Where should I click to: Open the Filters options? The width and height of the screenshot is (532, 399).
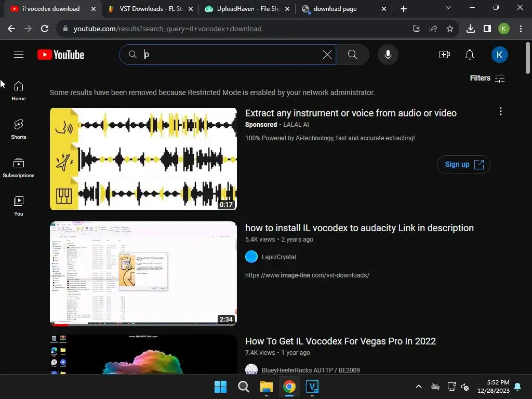[487, 78]
